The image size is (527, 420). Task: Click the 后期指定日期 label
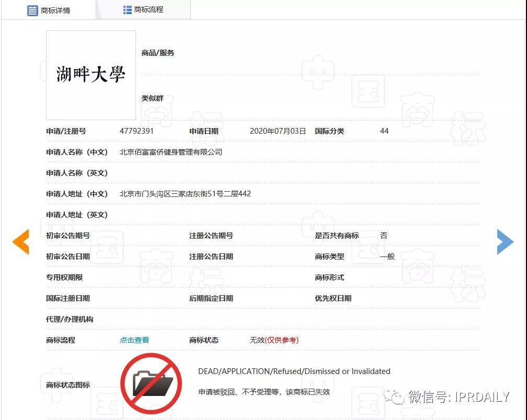pyautogui.click(x=211, y=298)
